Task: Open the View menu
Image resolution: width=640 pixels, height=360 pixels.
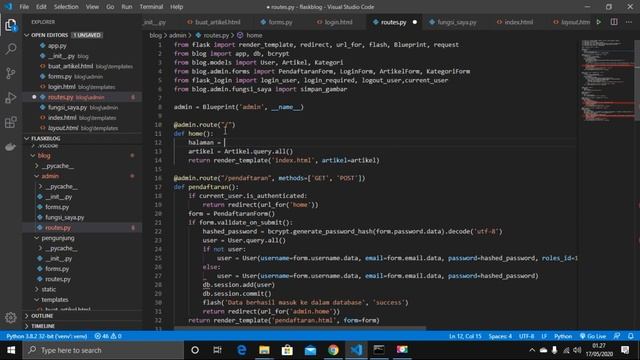Action: pos(92,7)
